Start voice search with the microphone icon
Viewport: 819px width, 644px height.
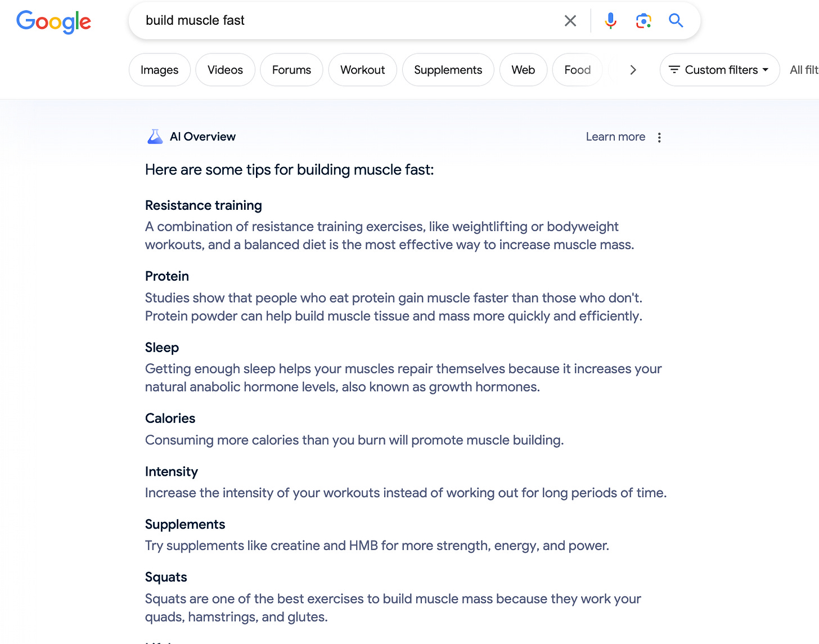(610, 21)
